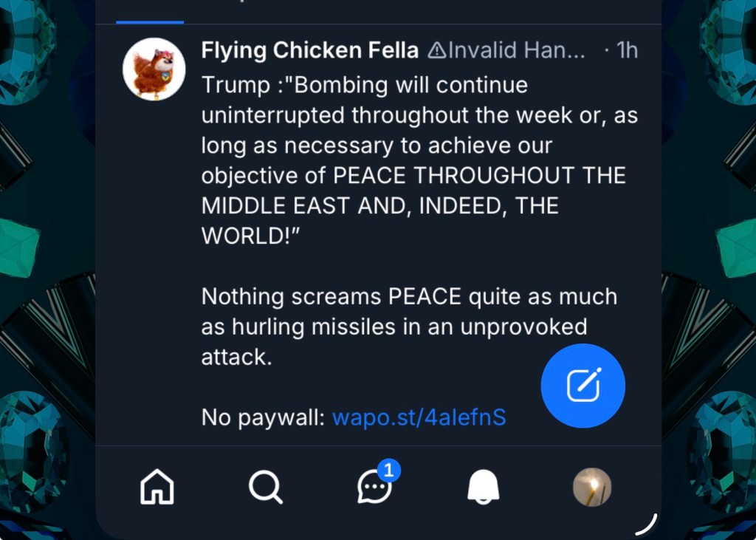Open the Flying Chicken Fella display name
The image size is (756, 540).
[310, 51]
